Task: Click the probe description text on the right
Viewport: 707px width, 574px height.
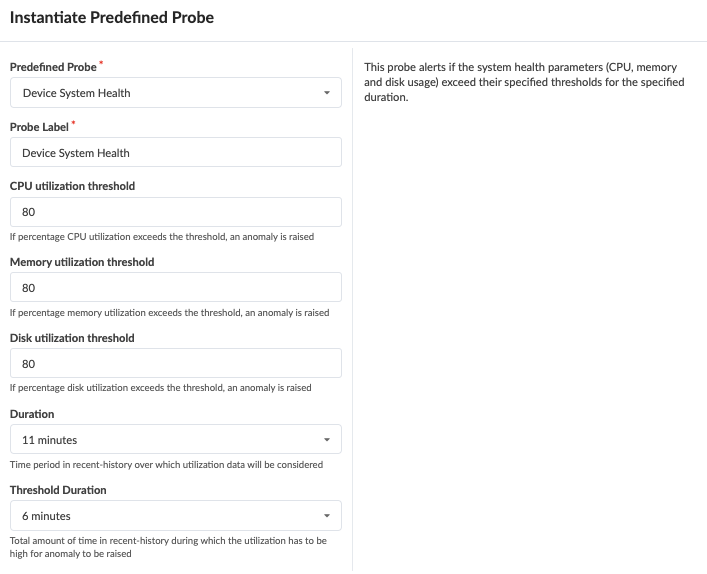Action: pyautogui.click(x=524, y=82)
